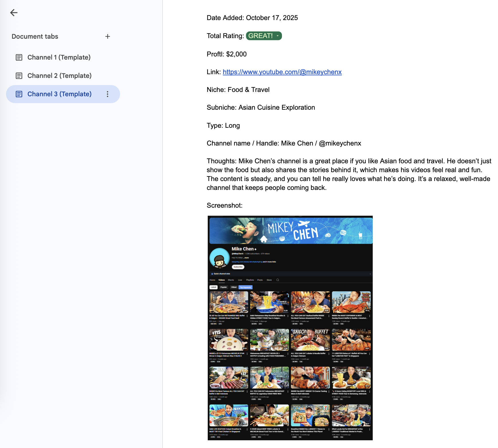498x448 pixels.
Task: Open the mikeychenx YouTube link
Action: [282, 72]
